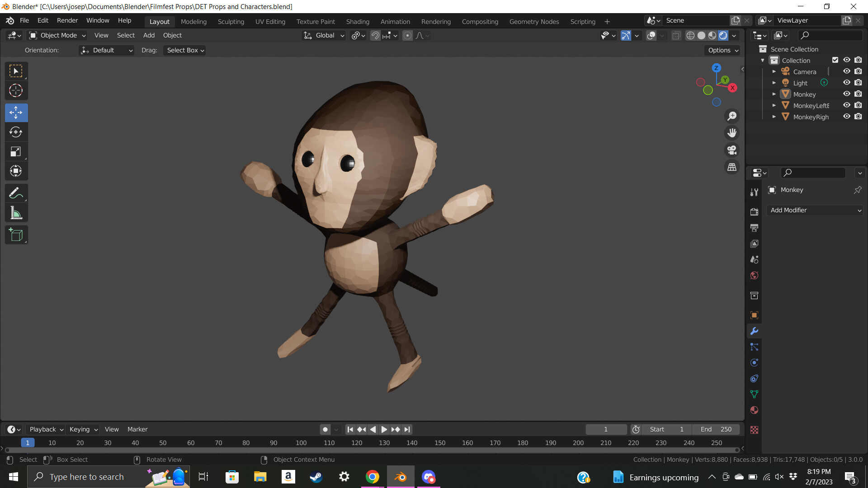
Task: Uncheck the Collection checkbox
Action: (835, 60)
